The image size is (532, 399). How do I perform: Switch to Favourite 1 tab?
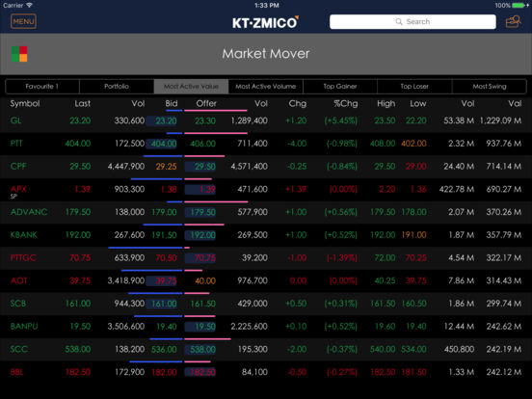click(x=42, y=86)
